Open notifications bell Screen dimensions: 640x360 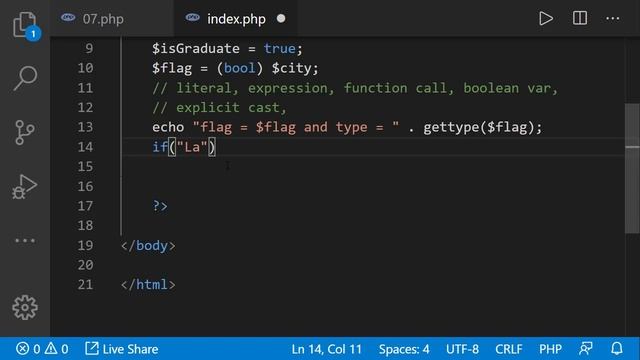point(617,349)
